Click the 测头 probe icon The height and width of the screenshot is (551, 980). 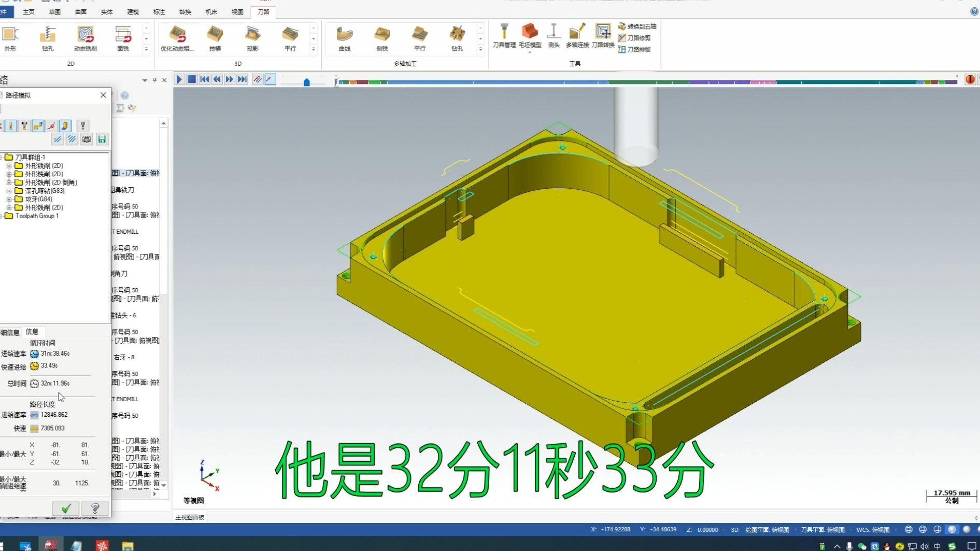tap(553, 36)
